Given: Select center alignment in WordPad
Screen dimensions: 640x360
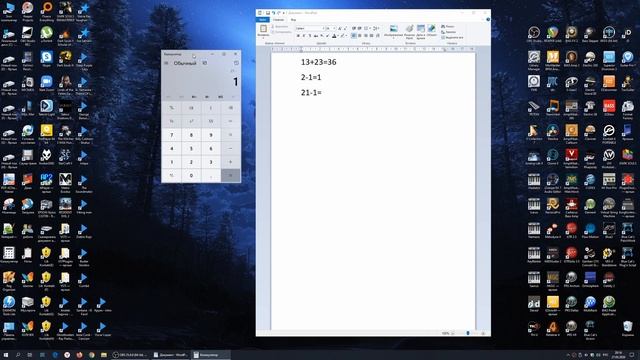Looking at the screenshot, I should pos(360,36).
